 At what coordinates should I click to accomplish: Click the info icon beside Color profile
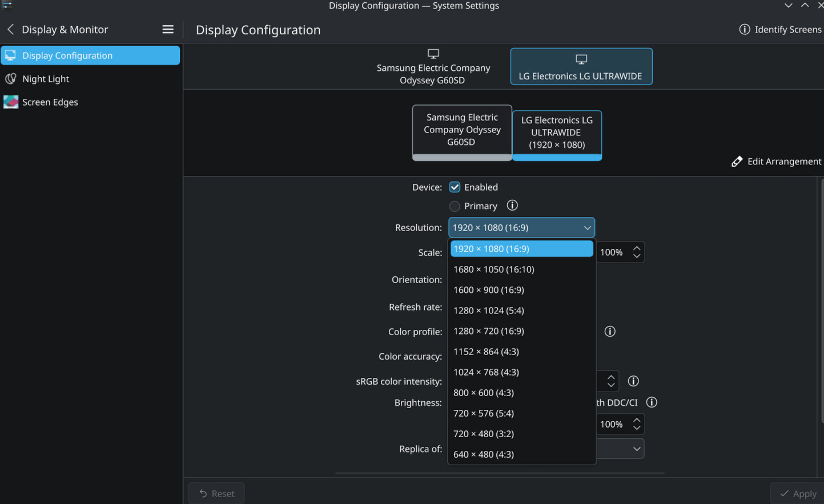(x=610, y=332)
